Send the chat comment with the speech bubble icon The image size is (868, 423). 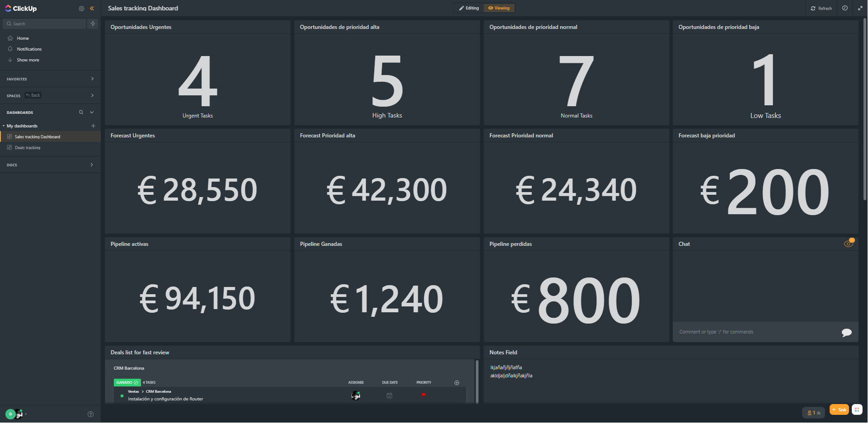click(x=846, y=333)
